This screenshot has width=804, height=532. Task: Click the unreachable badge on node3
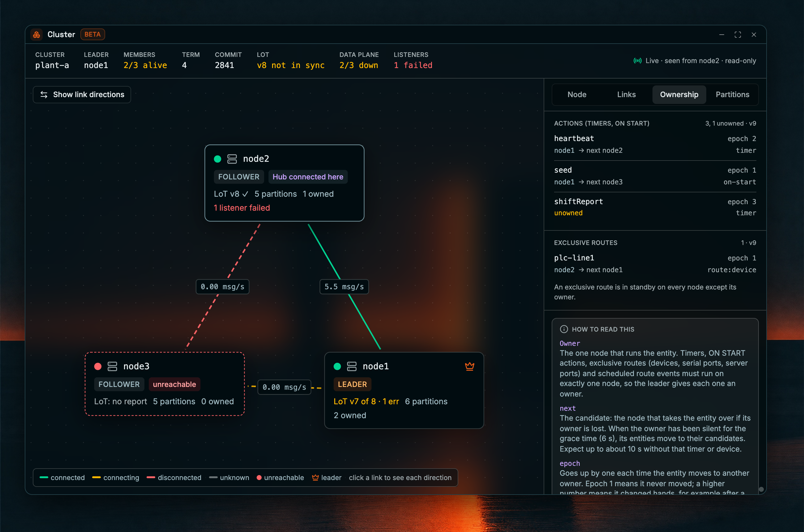pyautogui.click(x=174, y=384)
